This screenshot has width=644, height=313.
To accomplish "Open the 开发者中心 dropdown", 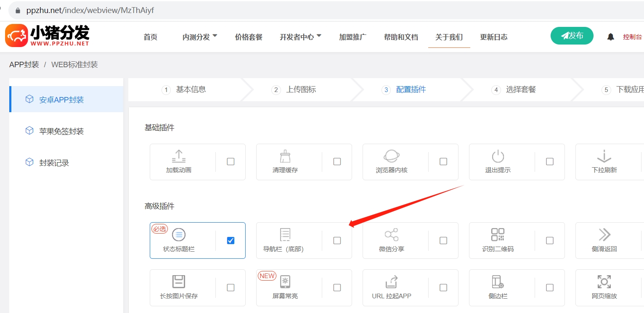I will coord(300,37).
